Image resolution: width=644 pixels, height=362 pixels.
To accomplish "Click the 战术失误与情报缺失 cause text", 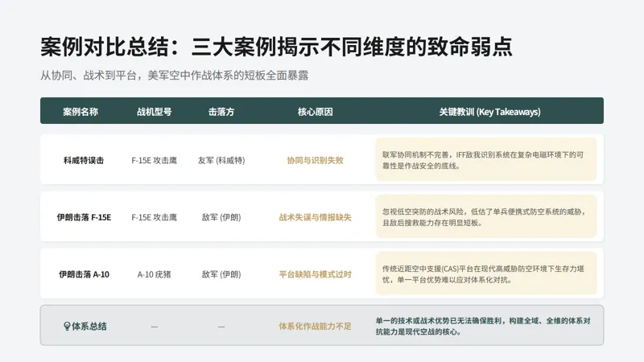I will pos(315,217).
